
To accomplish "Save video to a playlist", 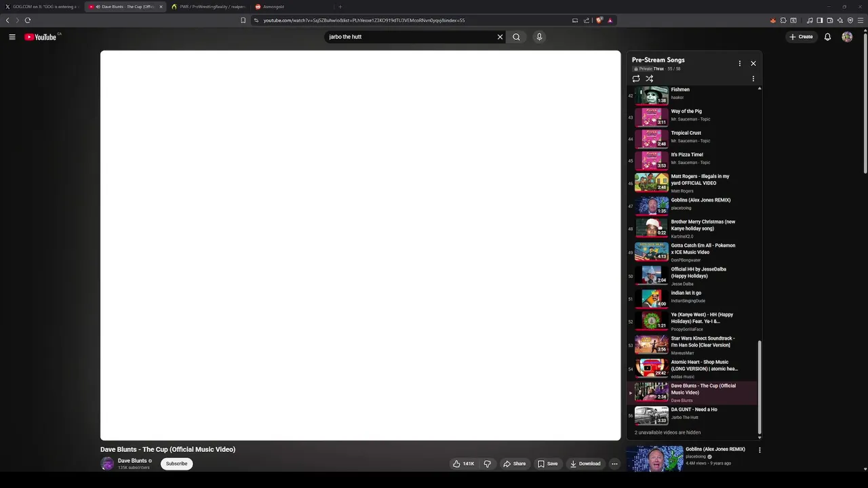I will [547, 464].
